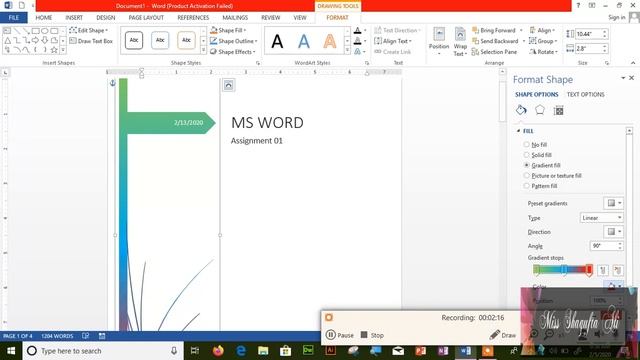Image resolution: width=640 pixels, height=360 pixels.
Task: Select the Layout & Properties icon
Action: coord(558,110)
